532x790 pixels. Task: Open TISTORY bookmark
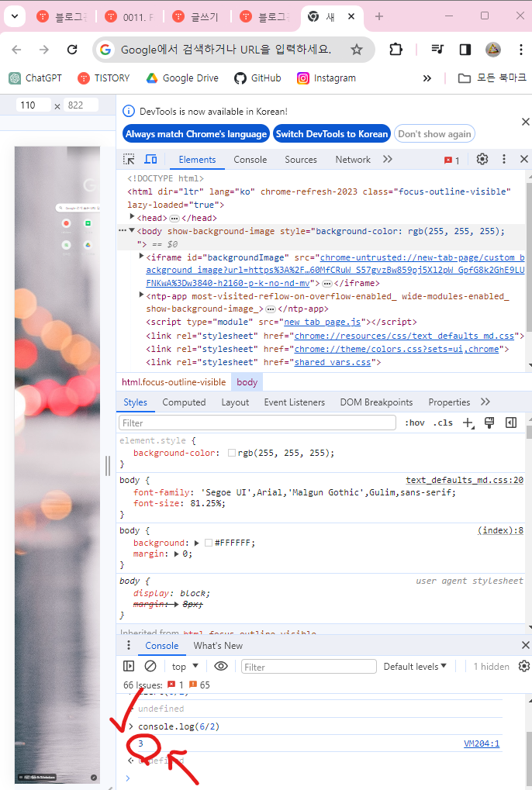click(104, 78)
